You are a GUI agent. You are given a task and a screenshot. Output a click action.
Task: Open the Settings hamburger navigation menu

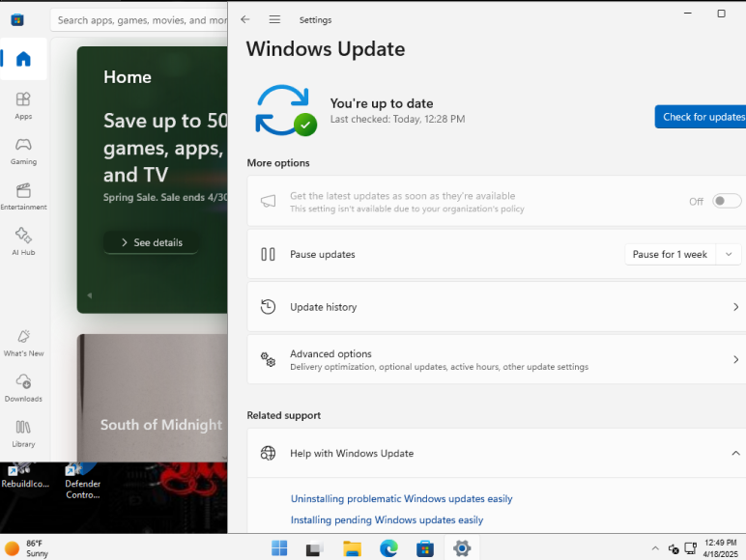pyautogui.click(x=274, y=19)
